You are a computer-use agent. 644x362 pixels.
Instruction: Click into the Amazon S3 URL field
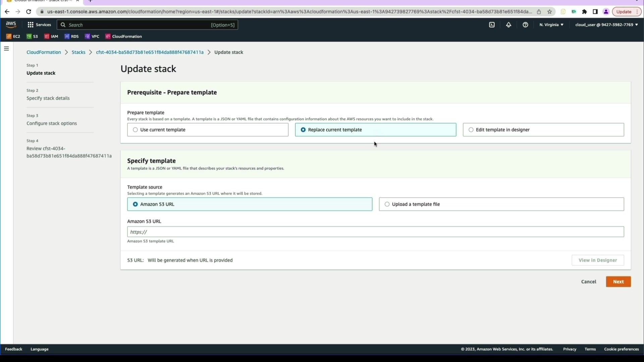click(375, 232)
